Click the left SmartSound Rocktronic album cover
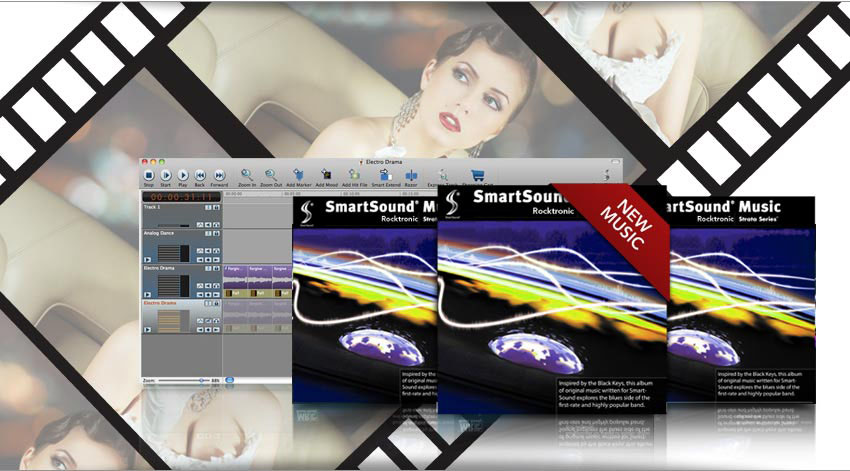This screenshot has height=471, width=850. (x=365, y=300)
